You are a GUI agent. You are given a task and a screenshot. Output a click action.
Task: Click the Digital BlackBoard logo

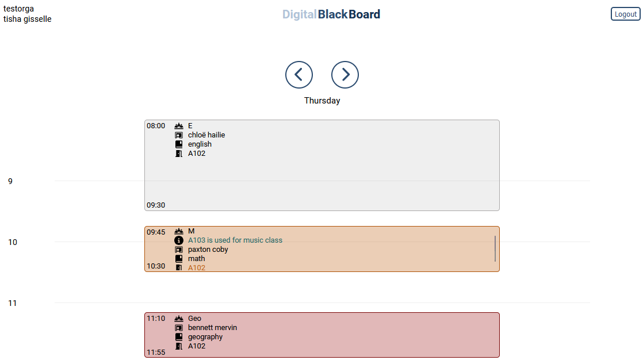point(331,14)
